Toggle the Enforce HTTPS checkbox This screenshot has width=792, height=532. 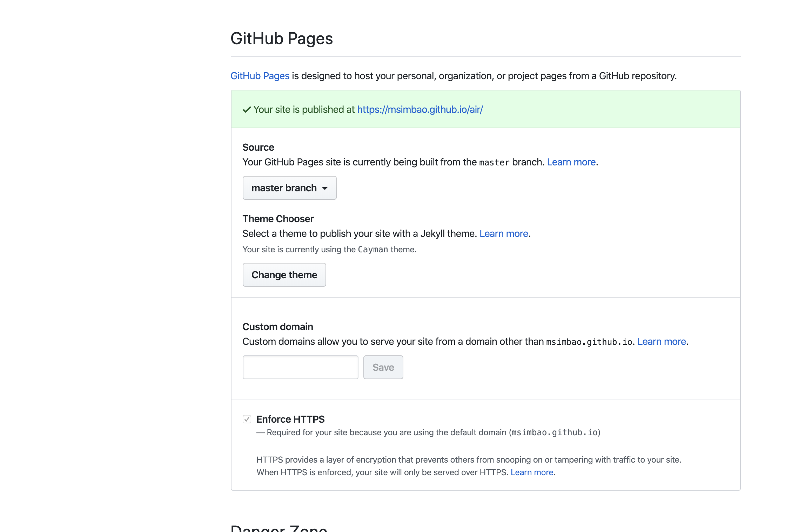point(247,419)
